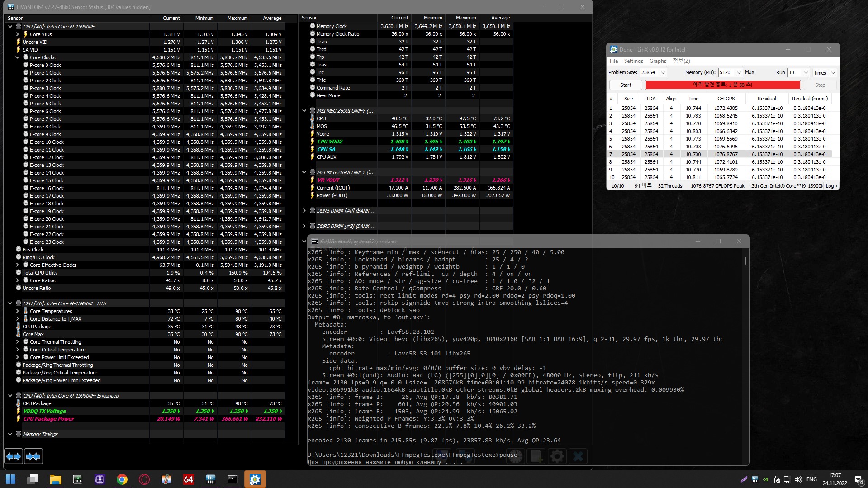This screenshot has width=868, height=488.
Task: Open the Settings menu in LinX
Action: pos(633,61)
